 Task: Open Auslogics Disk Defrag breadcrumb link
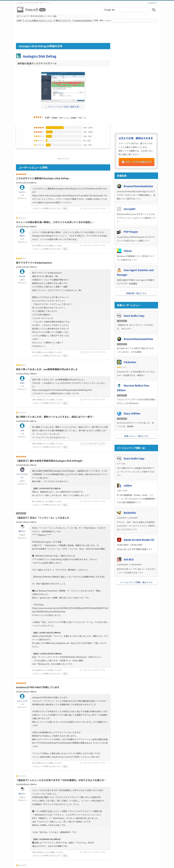click(x=83, y=21)
